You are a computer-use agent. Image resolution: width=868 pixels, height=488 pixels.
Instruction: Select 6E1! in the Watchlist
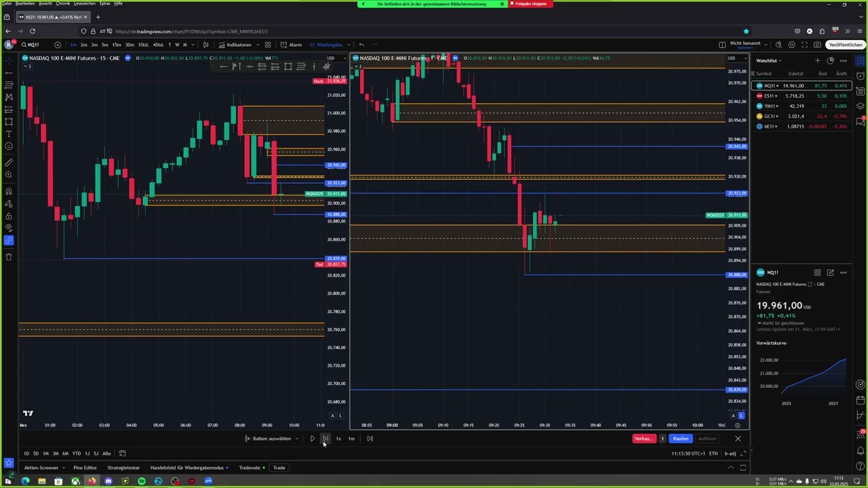(802, 126)
